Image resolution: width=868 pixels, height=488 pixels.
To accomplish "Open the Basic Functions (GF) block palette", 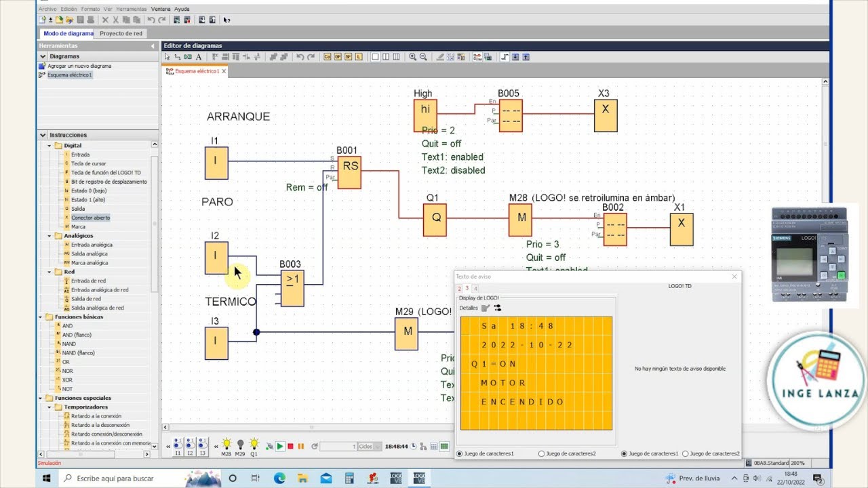I will tap(337, 57).
